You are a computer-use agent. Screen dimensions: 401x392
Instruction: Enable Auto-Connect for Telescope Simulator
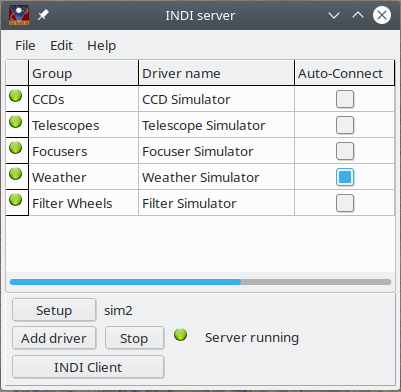[345, 125]
